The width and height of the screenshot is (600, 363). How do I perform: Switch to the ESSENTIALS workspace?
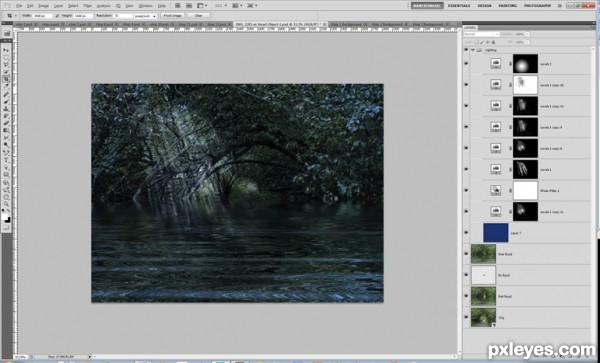pyautogui.click(x=459, y=6)
